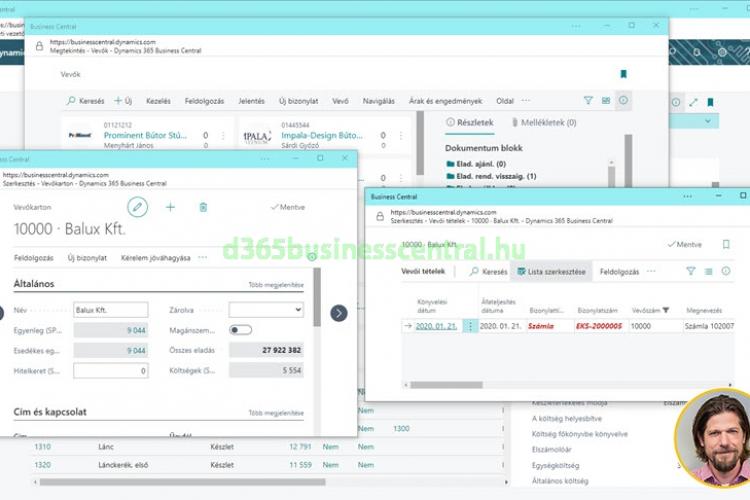Open Vevőszám column filter dropdown

click(667, 311)
